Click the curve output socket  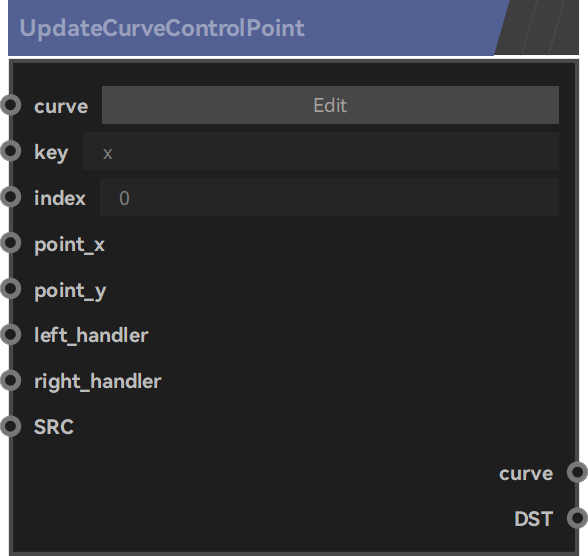(577, 472)
